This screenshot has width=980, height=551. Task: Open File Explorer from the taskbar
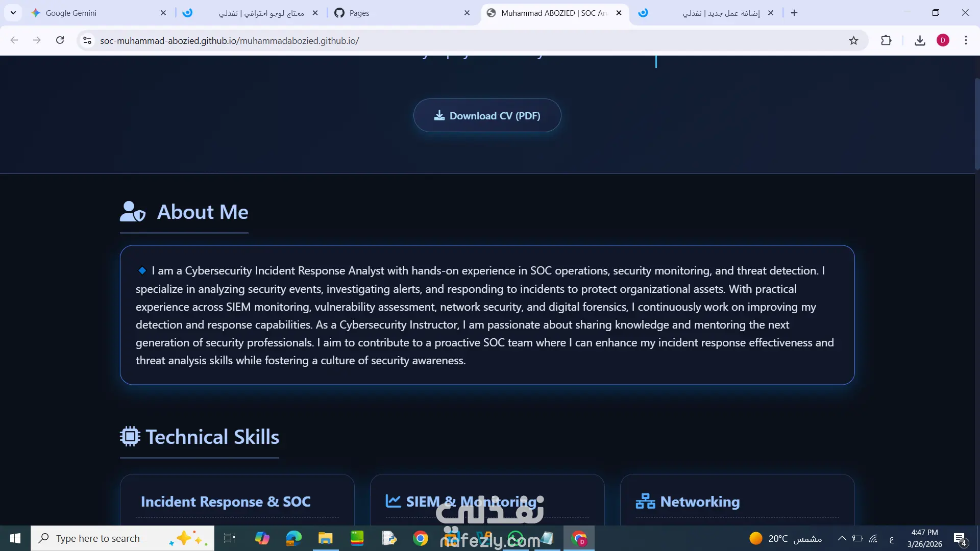325,538
